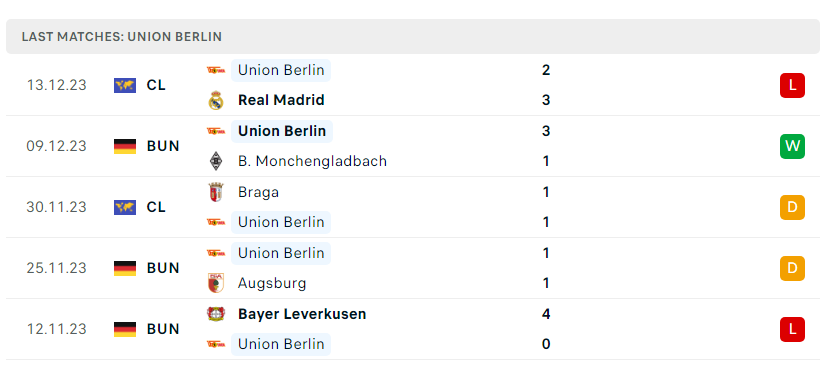Click the Real Madrid crest icon
The image size is (824, 366).
tap(216, 100)
